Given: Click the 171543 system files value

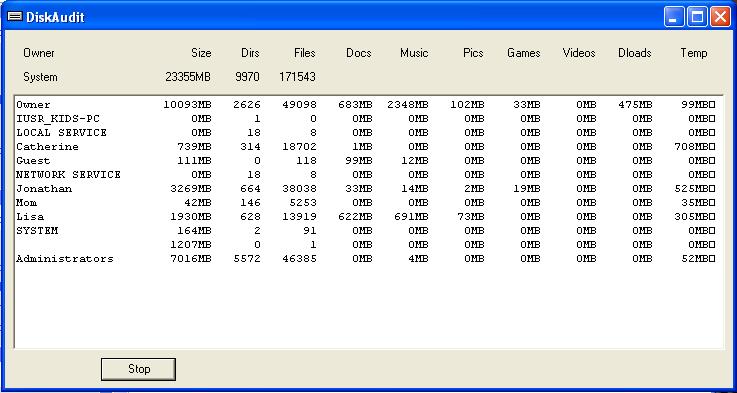Looking at the screenshot, I should point(297,77).
